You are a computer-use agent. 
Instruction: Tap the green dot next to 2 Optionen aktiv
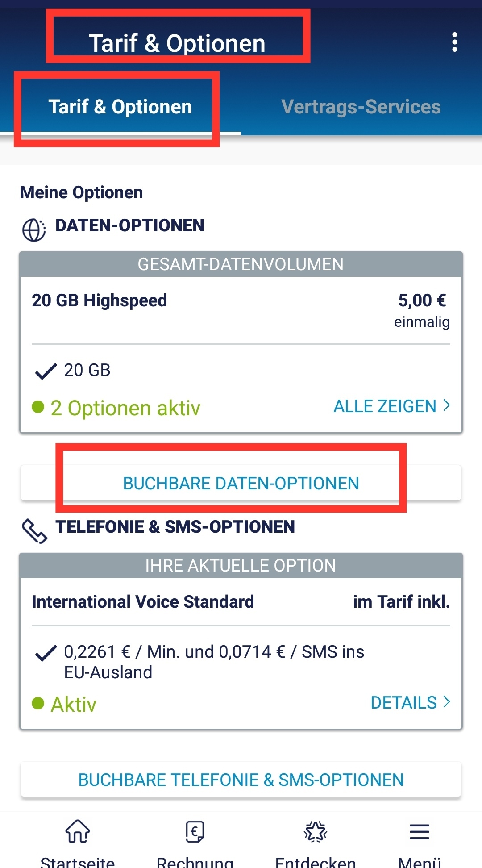coord(38,407)
